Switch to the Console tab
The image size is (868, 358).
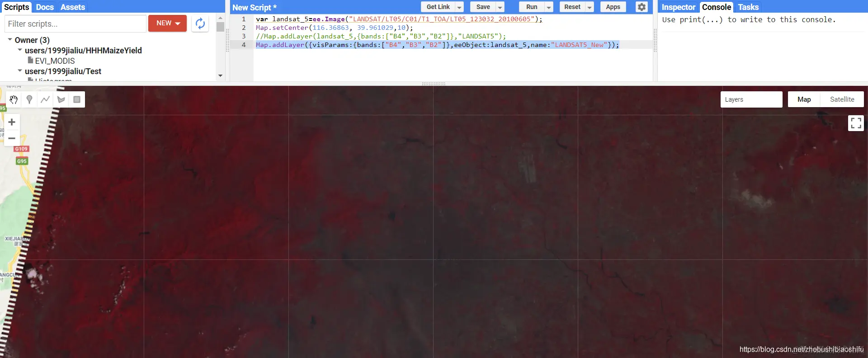pos(717,7)
